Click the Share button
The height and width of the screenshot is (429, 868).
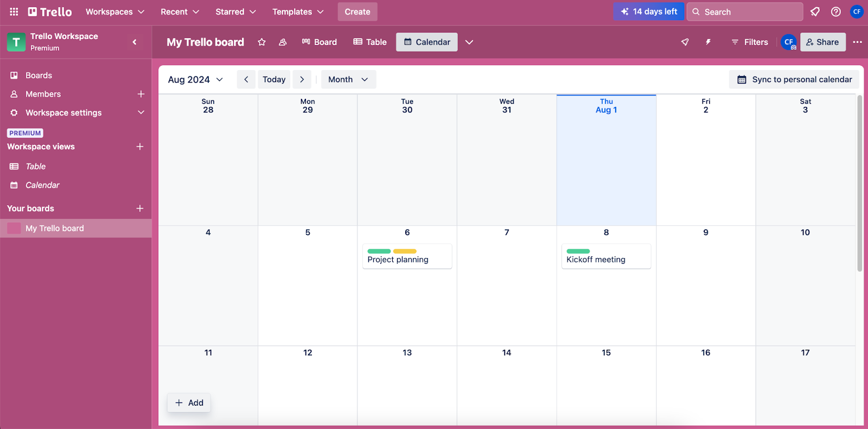[x=822, y=42]
